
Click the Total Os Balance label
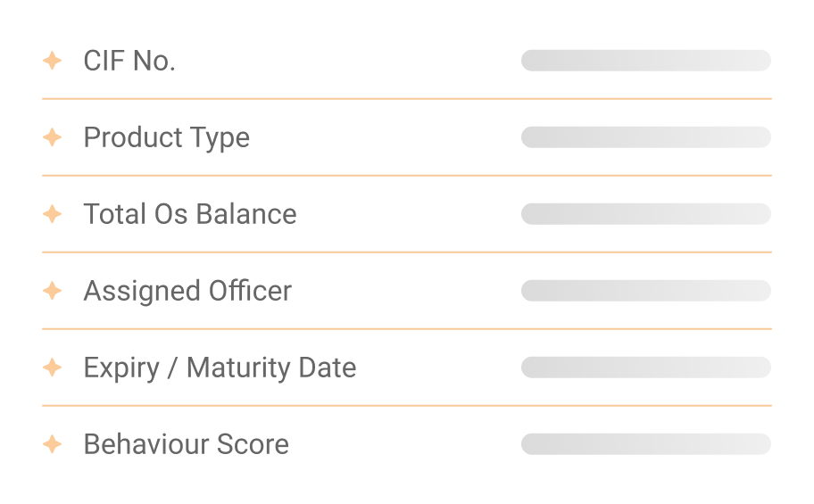point(189,214)
